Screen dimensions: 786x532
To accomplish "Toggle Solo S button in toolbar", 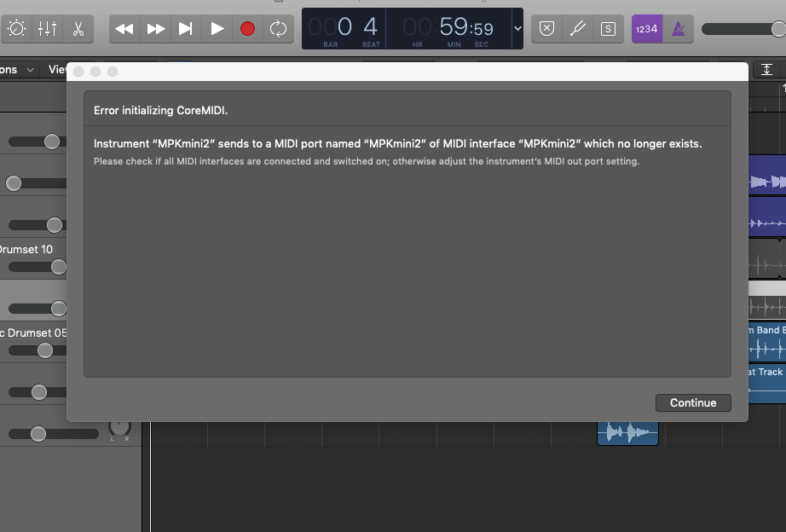I will 608,29.
